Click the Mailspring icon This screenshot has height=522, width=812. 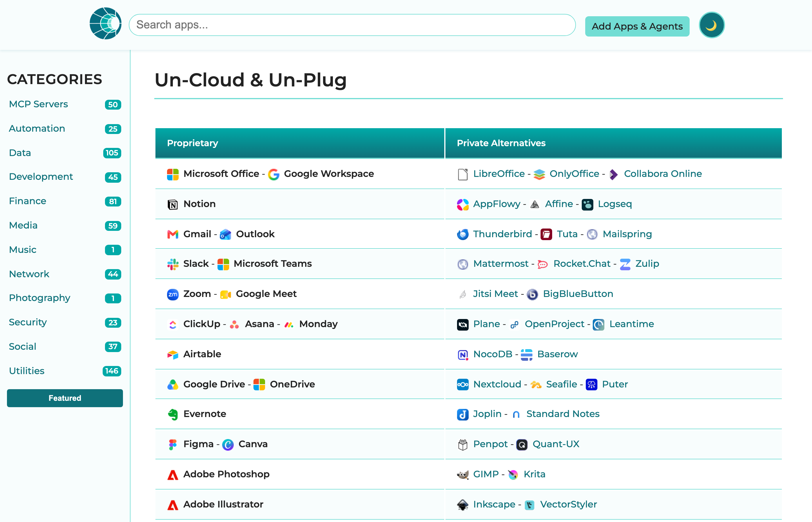click(592, 234)
